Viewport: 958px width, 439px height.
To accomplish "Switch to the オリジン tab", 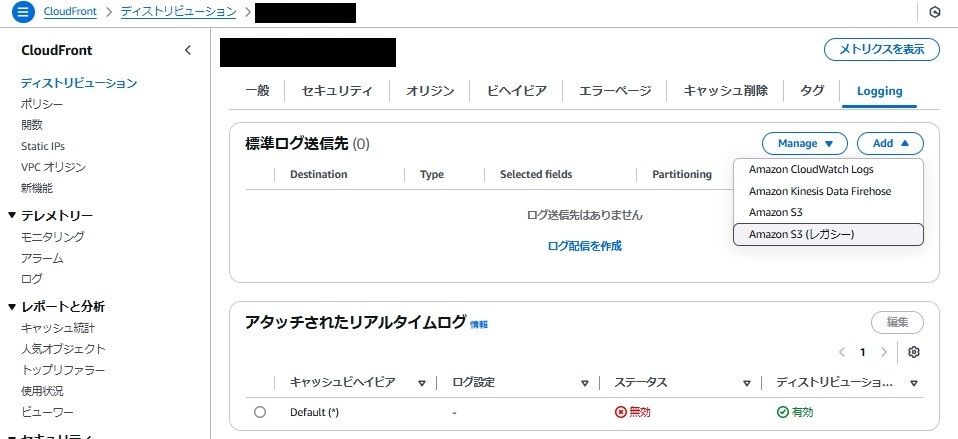I will (x=430, y=91).
